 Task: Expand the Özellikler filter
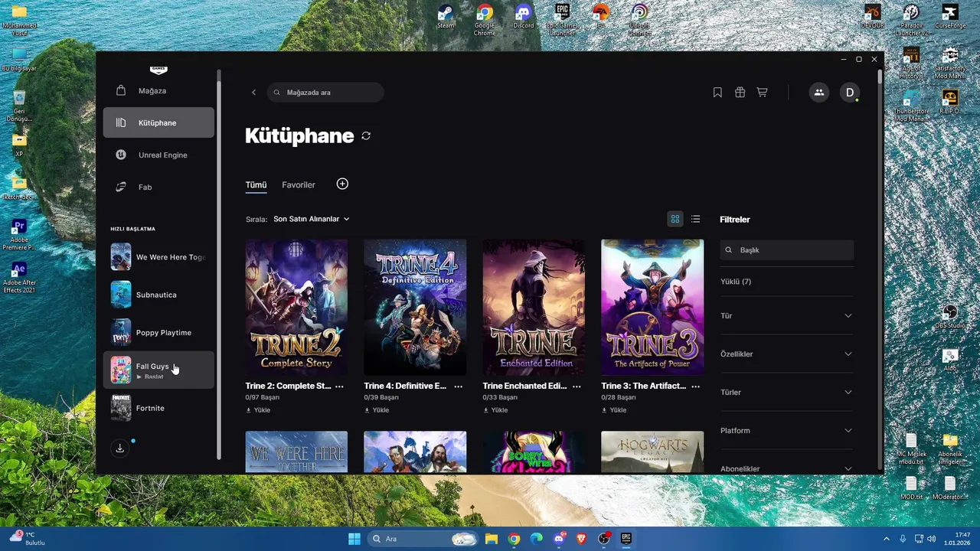[786, 354]
